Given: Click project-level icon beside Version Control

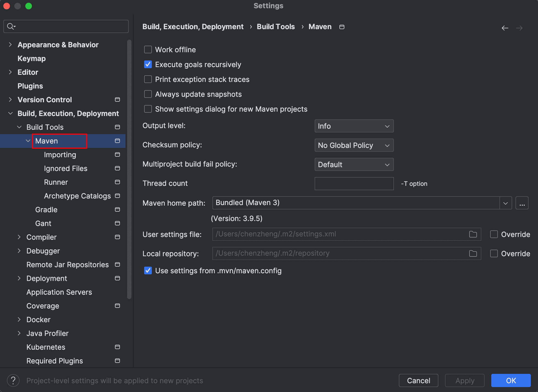Looking at the screenshot, I should [117, 100].
